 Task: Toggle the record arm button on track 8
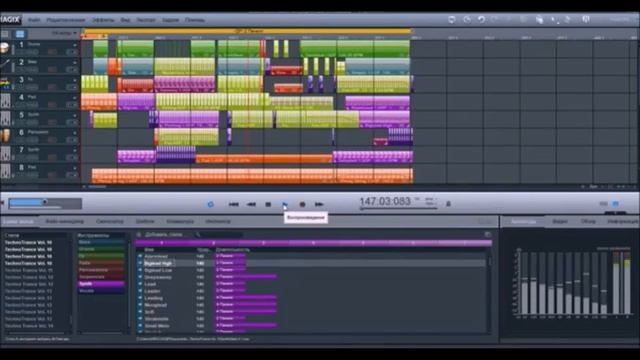coord(52,175)
